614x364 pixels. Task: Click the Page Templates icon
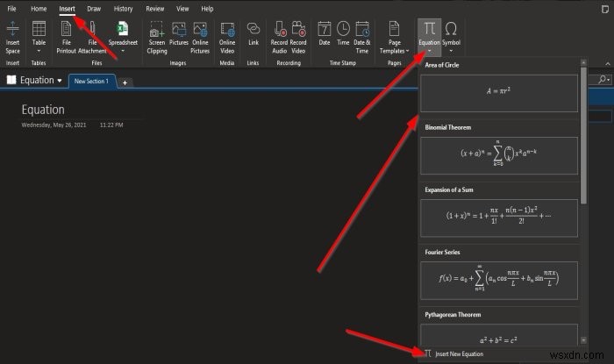tap(394, 29)
